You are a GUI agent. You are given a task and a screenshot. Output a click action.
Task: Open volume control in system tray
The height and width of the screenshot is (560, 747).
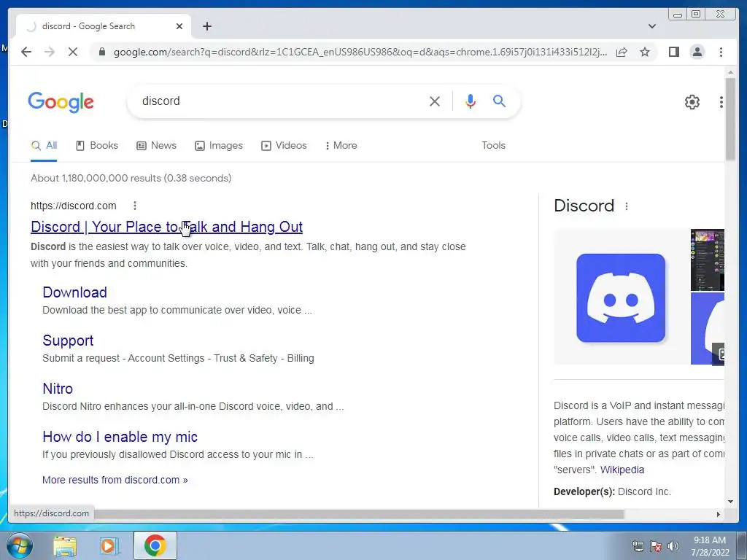[x=673, y=546]
